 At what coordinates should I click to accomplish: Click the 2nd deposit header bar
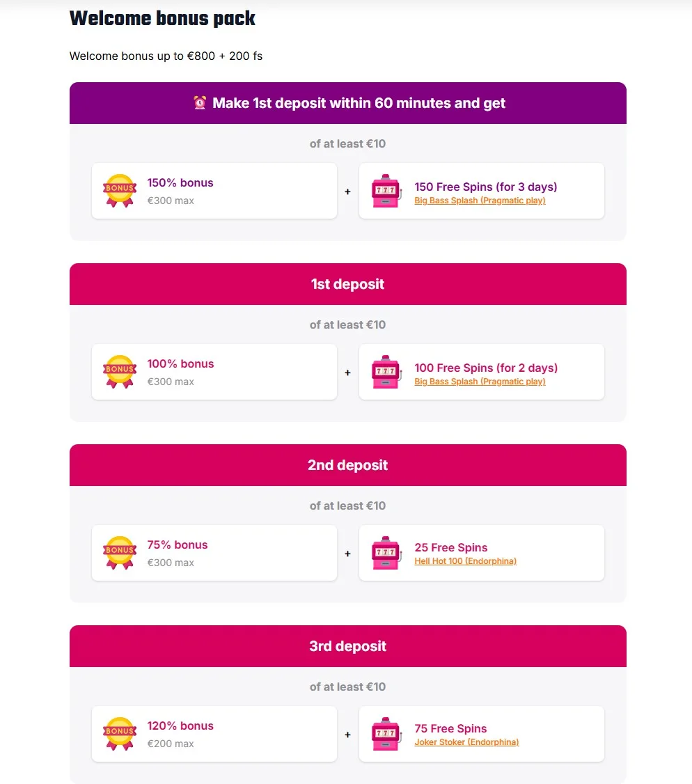pyautogui.click(x=348, y=465)
